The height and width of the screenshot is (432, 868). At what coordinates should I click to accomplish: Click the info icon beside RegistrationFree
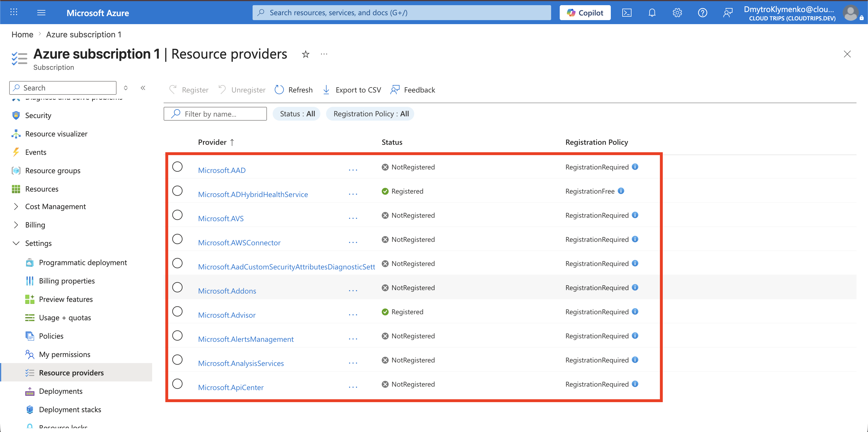click(x=621, y=191)
